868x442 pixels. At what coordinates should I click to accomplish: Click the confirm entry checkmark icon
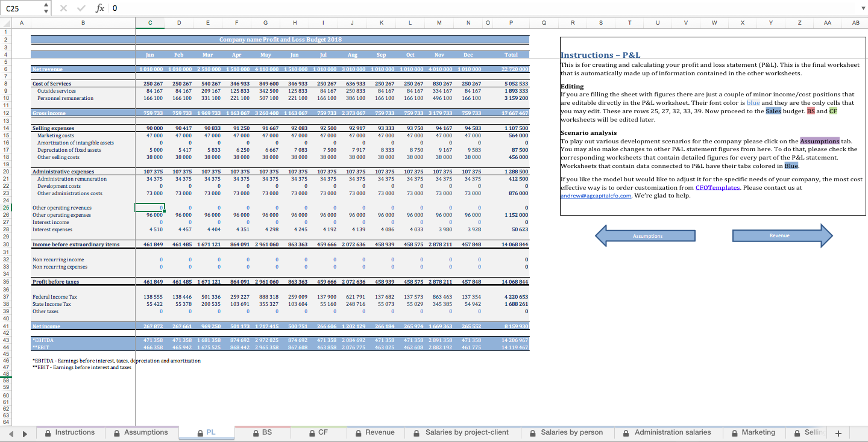tap(82, 8)
